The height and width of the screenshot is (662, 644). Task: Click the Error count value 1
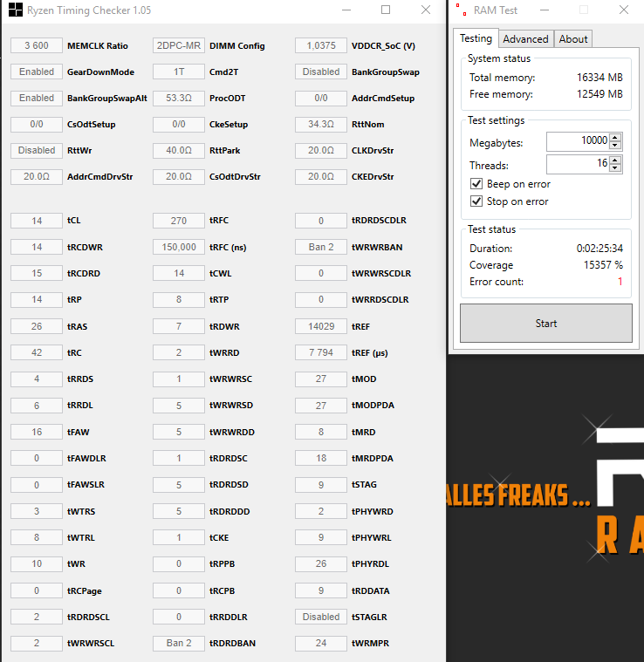620,282
